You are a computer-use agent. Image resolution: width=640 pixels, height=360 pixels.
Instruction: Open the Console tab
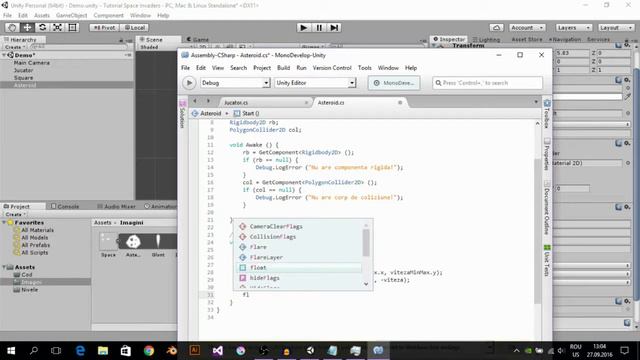65,207
